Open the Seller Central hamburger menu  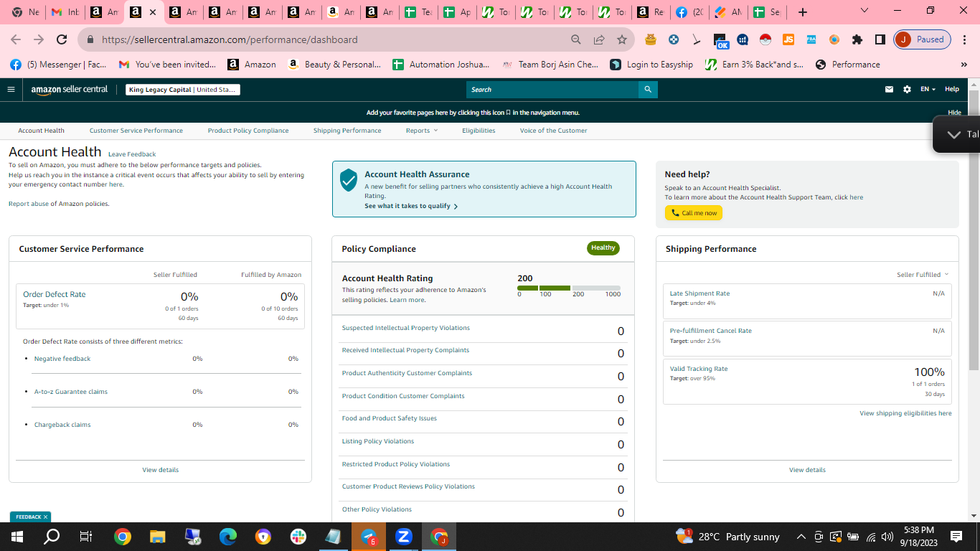[x=11, y=90]
